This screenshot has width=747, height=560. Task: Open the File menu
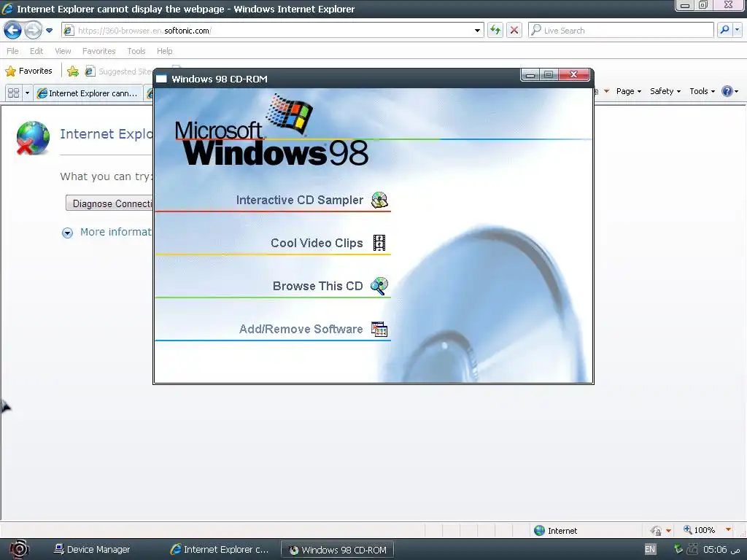coord(13,51)
